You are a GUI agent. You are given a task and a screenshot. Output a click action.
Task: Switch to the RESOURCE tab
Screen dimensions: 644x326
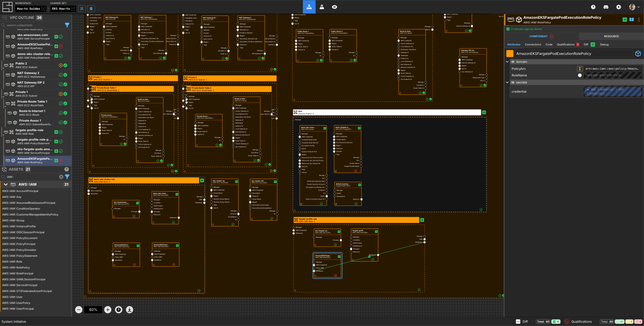(611, 36)
